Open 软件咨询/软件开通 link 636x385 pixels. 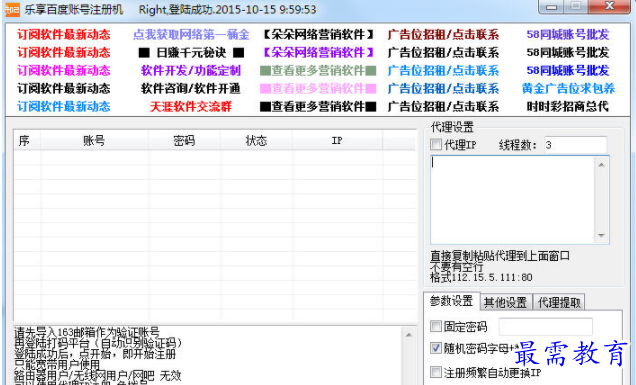click(x=191, y=88)
